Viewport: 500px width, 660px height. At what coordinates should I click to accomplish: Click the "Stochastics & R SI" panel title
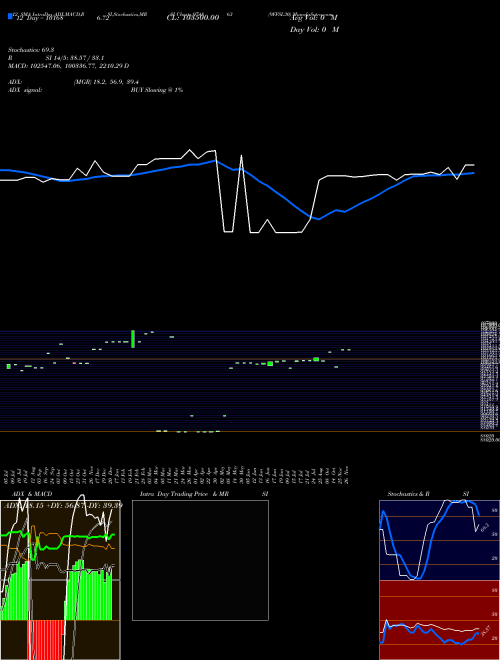tap(428, 494)
